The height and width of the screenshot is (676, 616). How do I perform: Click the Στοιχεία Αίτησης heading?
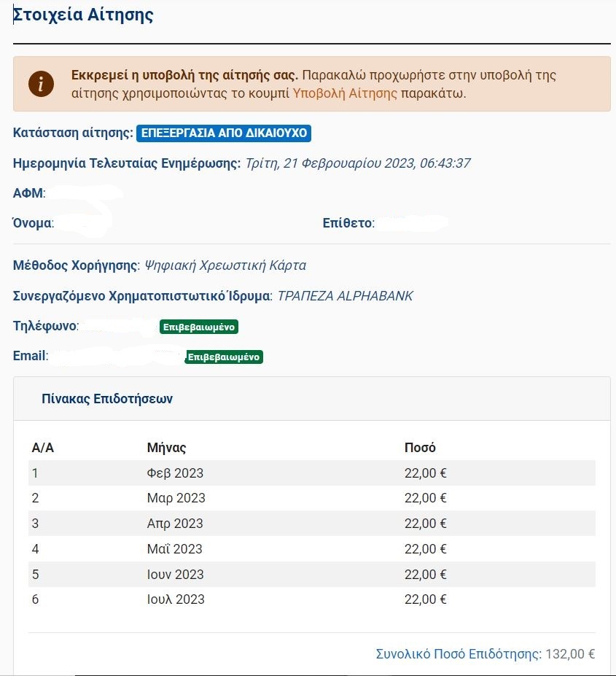(84, 15)
